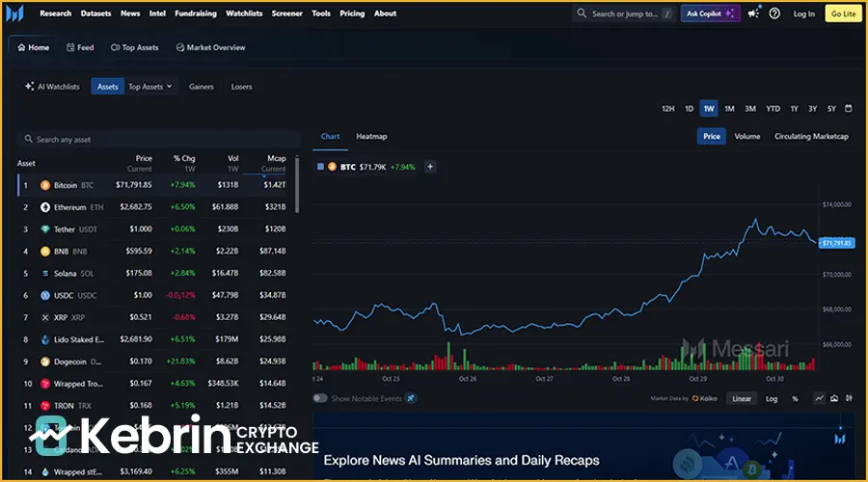Click the current price marker $71,791.85 on chart axis
Viewport: 868px width, 482px height.
[x=837, y=243]
